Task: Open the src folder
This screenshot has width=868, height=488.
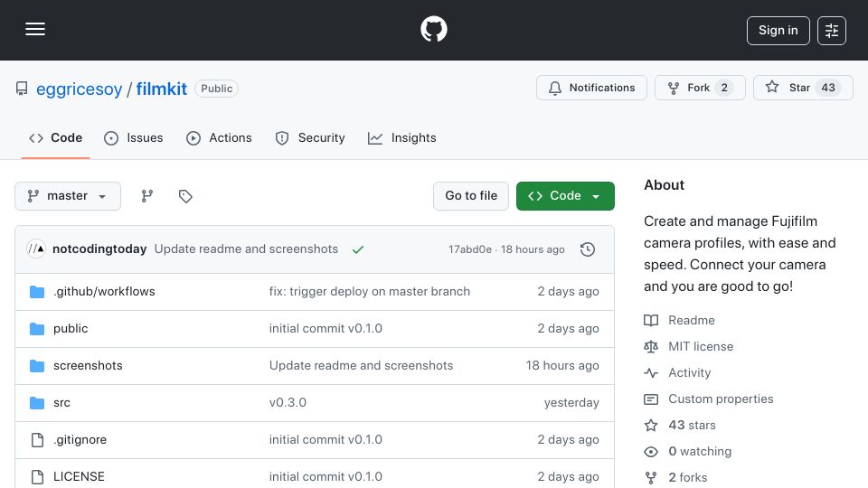Action: [x=61, y=403]
